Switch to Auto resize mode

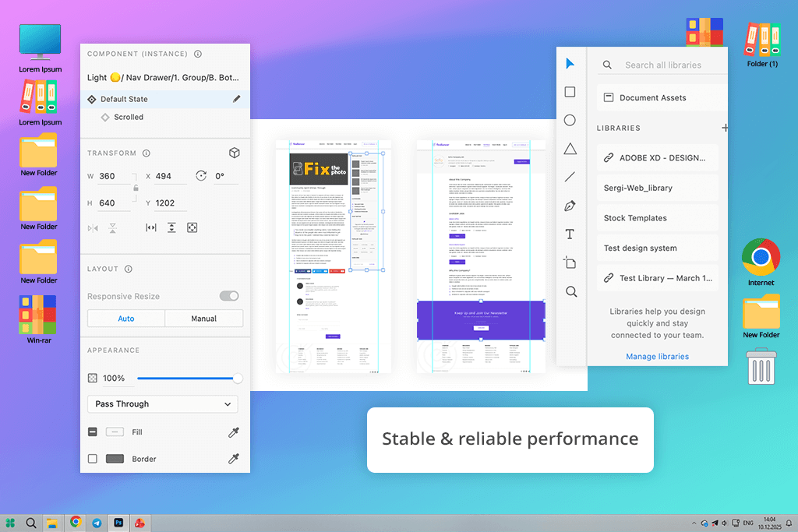tap(126, 319)
